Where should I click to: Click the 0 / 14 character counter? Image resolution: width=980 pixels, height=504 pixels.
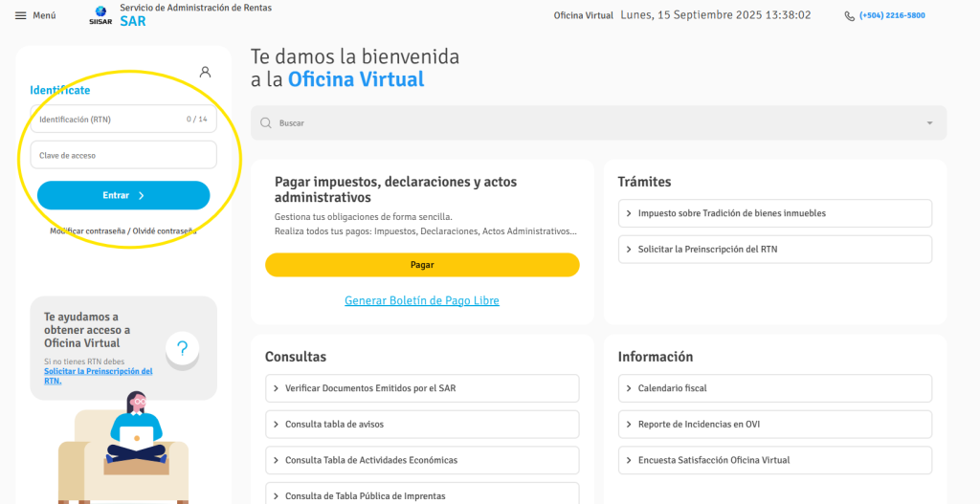197,119
